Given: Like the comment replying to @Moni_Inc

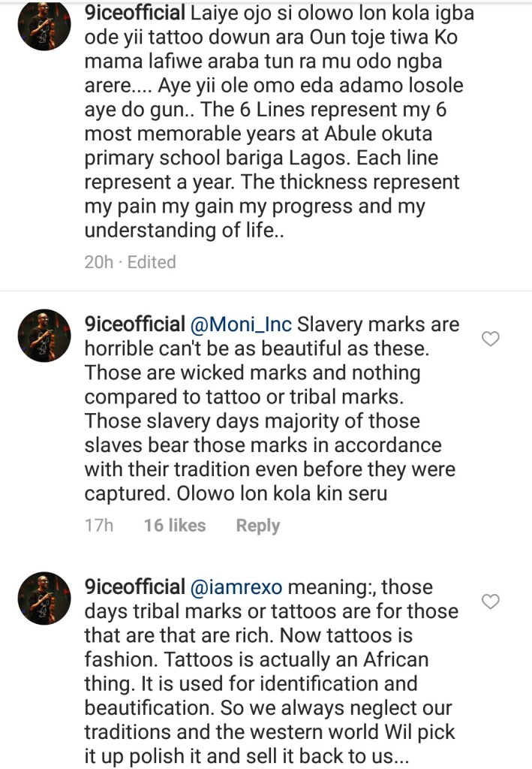Looking at the screenshot, I should point(490,339).
